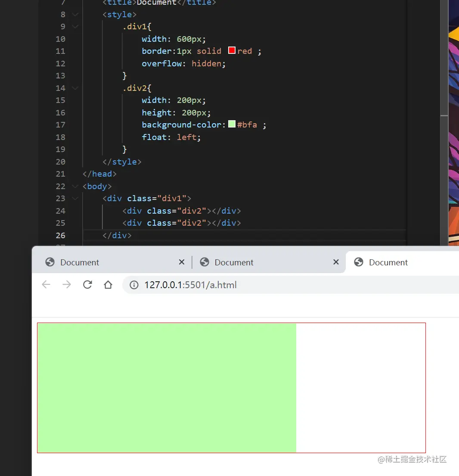
Task: Click the '</div>' tag on line 26
Action: coord(117,236)
